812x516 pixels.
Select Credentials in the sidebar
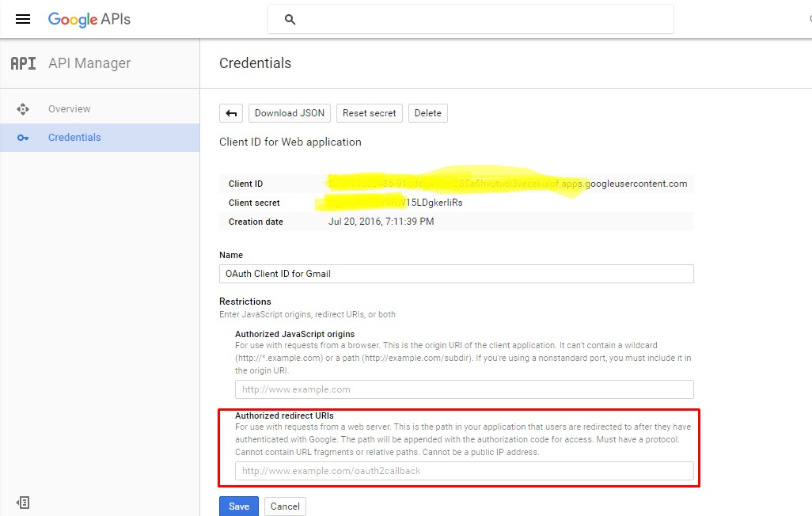pos(100,137)
